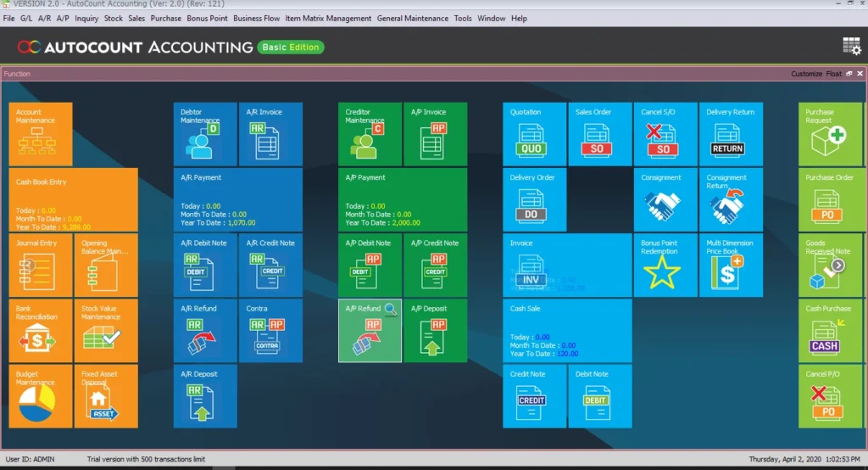The image size is (868, 470).
Task: Open the Multi Dimension Price Book tile
Action: click(x=731, y=265)
